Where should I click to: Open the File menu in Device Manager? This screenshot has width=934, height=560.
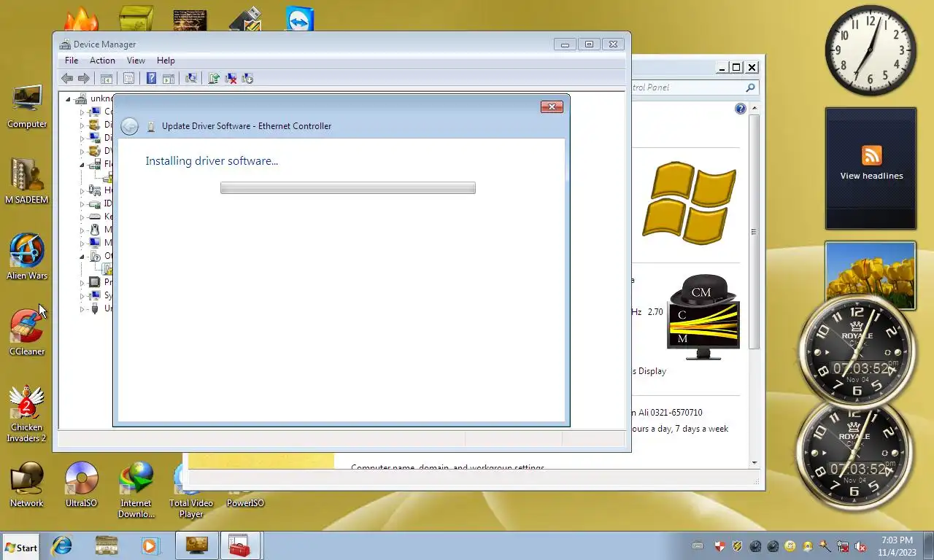coord(72,61)
